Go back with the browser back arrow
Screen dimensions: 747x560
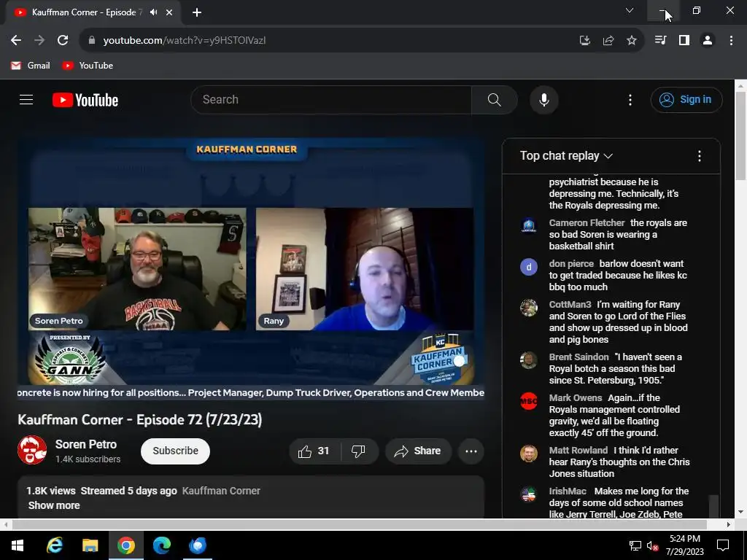16,41
